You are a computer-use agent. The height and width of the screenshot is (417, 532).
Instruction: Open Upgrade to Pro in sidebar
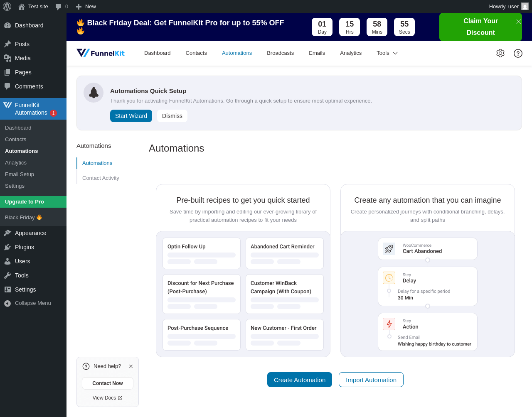pyautogui.click(x=33, y=202)
